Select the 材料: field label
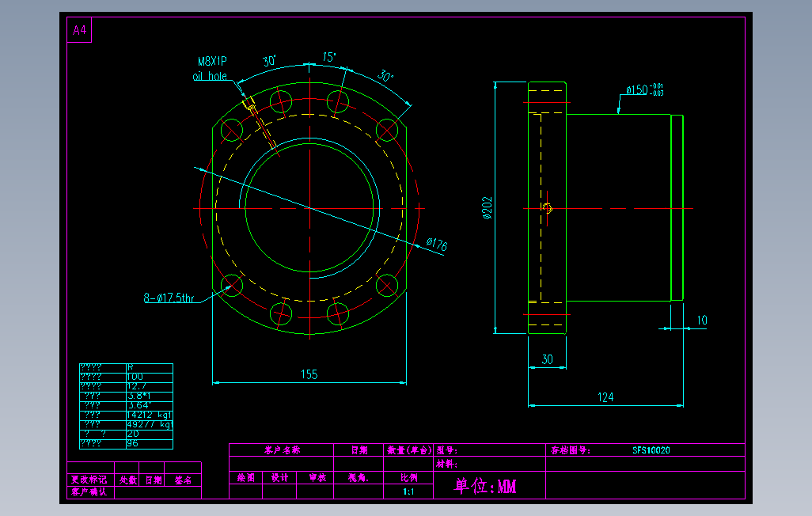Screen dimensions: 812x516 coord(446,464)
